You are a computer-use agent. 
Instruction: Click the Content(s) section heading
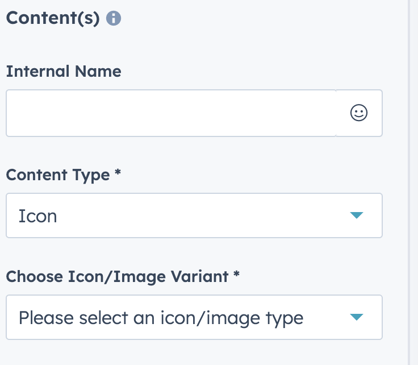[x=53, y=18]
